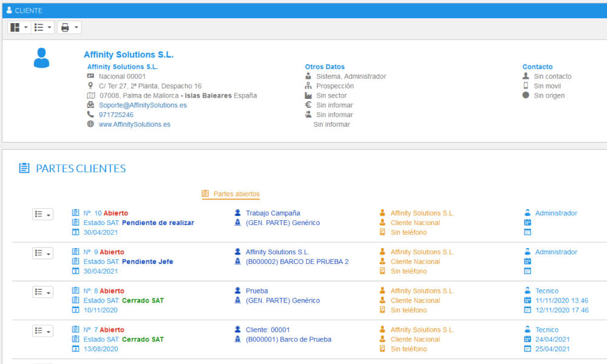Screen dimensions: 607x364
Task: Click the Pendiente Jefe SAT status
Action: point(148,261)
